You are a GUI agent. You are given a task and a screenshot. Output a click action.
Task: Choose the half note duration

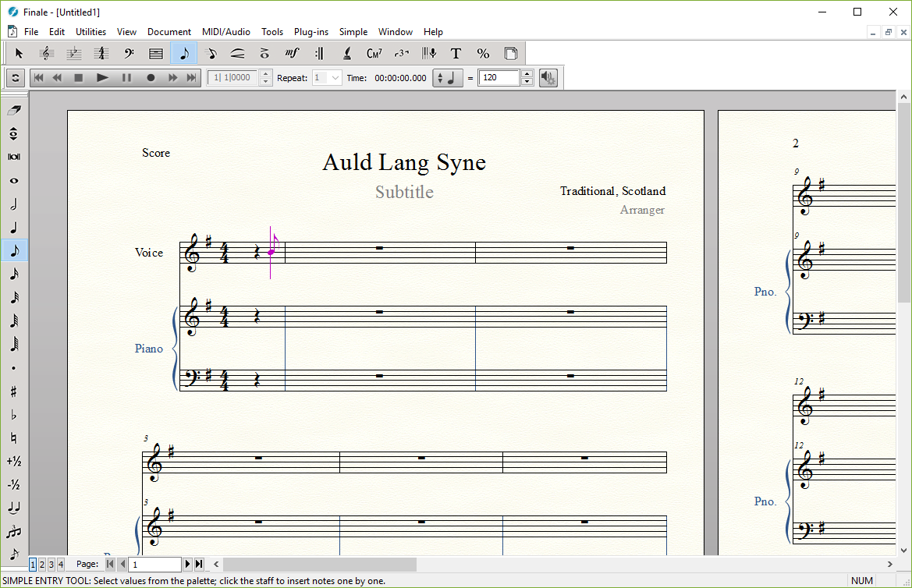[14, 204]
